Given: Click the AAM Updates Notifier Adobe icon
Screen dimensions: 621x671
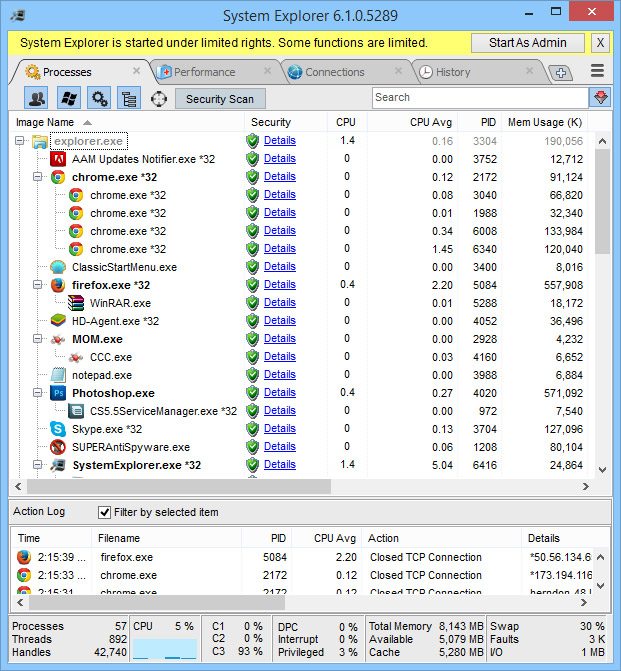Looking at the screenshot, I should (x=58, y=159).
